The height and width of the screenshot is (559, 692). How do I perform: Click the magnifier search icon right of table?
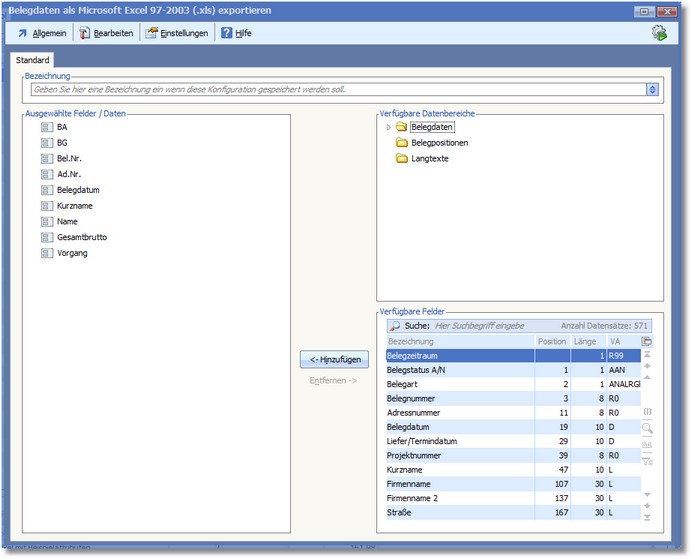tap(647, 428)
